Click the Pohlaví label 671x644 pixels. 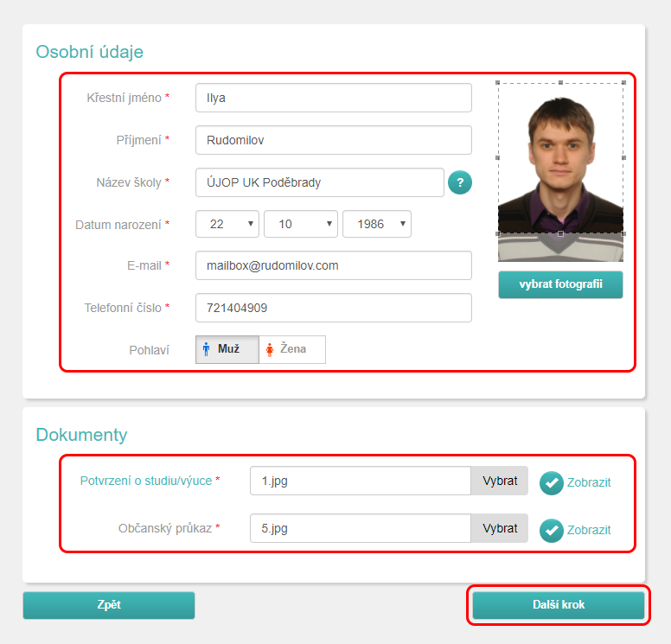pyautogui.click(x=150, y=350)
